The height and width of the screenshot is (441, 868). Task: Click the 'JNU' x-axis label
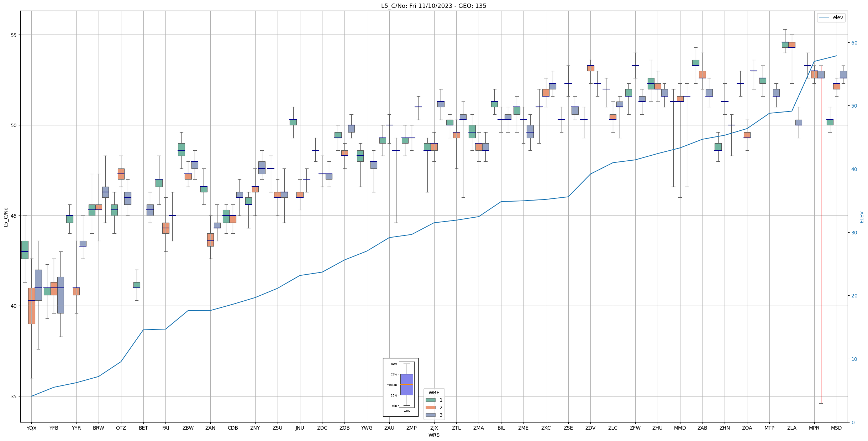(x=300, y=428)
